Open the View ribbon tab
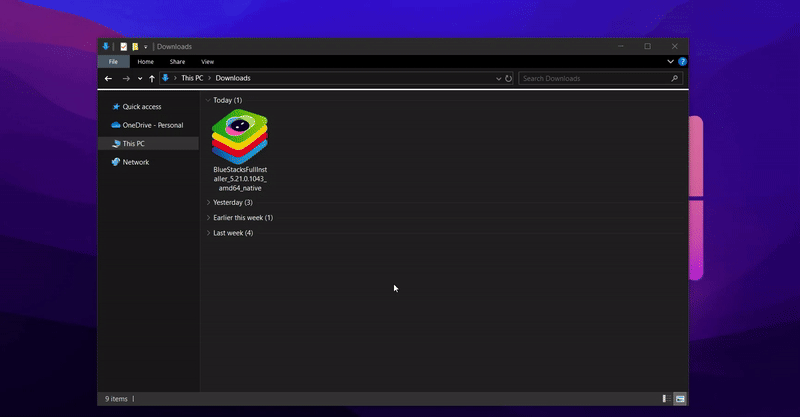800x417 pixels. 207,62
